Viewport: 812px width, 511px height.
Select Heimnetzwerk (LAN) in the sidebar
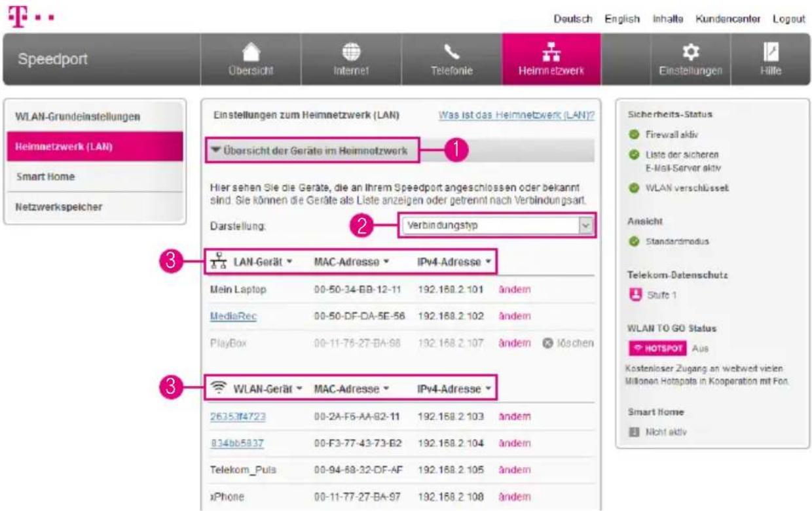click(94, 147)
